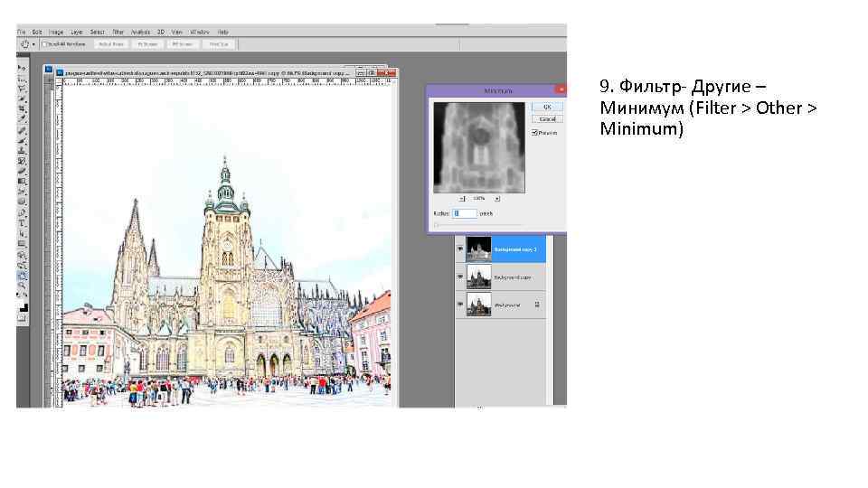Zoom in the Minimum dialog preview
This screenshot has height=488, width=868.
(496, 198)
